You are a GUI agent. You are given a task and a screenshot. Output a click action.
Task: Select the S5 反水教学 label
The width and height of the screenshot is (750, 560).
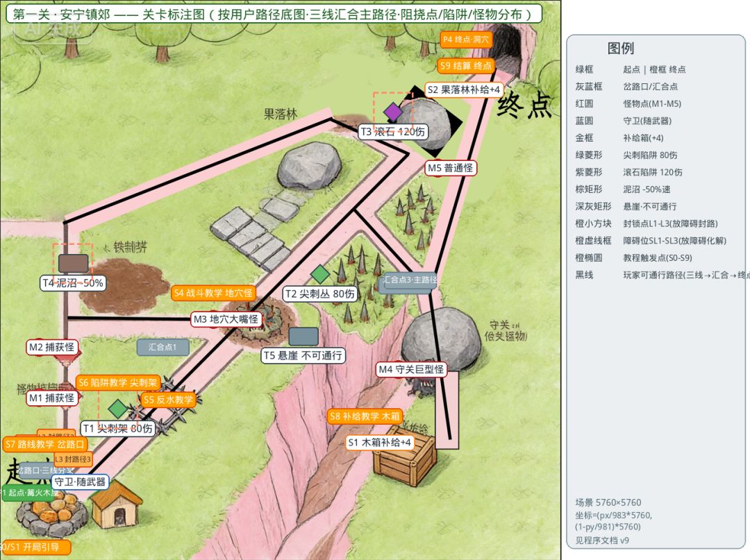(x=168, y=400)
